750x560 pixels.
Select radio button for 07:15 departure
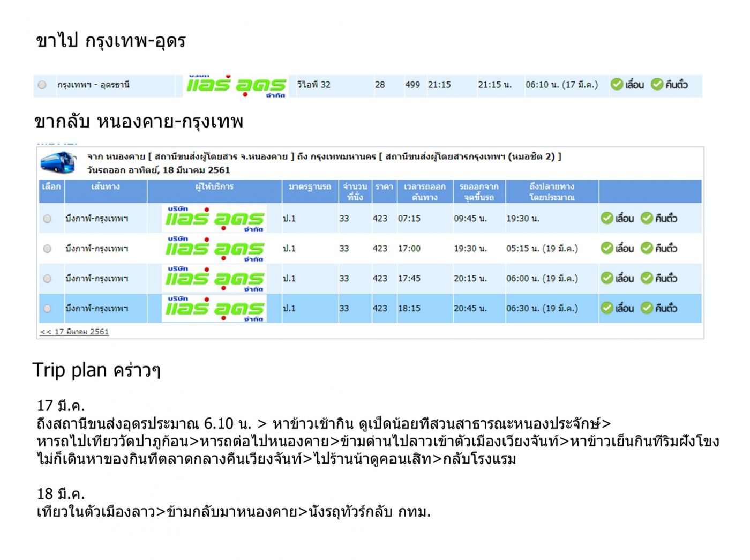(x=48, y=219)
